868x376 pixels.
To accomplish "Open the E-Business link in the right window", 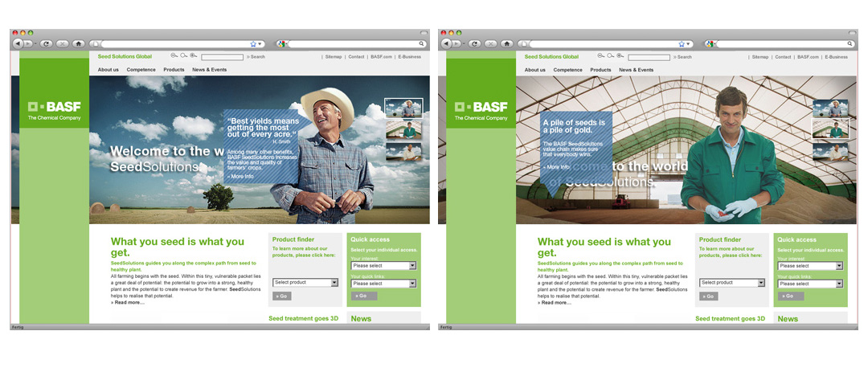I will [x=836, y=56].
